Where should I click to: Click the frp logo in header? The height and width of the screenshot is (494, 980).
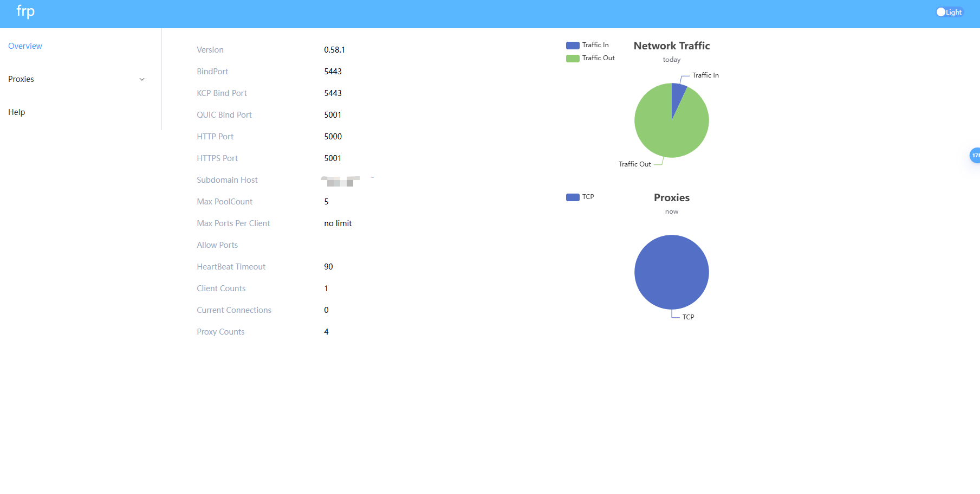tap(25, 11)
